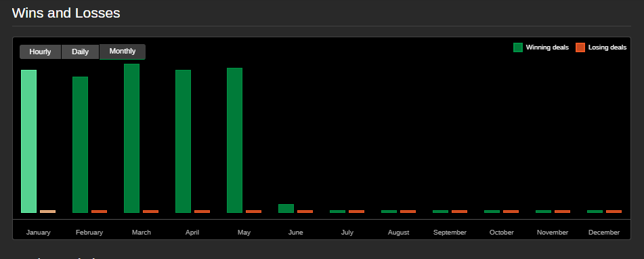The width and height of the screenshot is (644, 259).
Task: Click the December axis label
Action: tap(604, 233)
